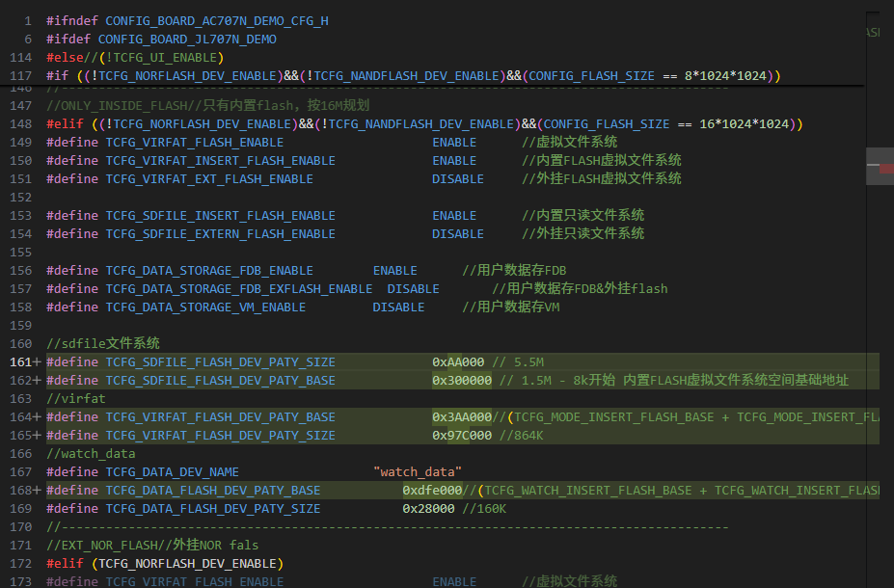Click #elif (TCFG_NORFLASH_DEV_ENABLE) on line 172
This screenshot has width=894, height=588.
[x=165, y=564]
